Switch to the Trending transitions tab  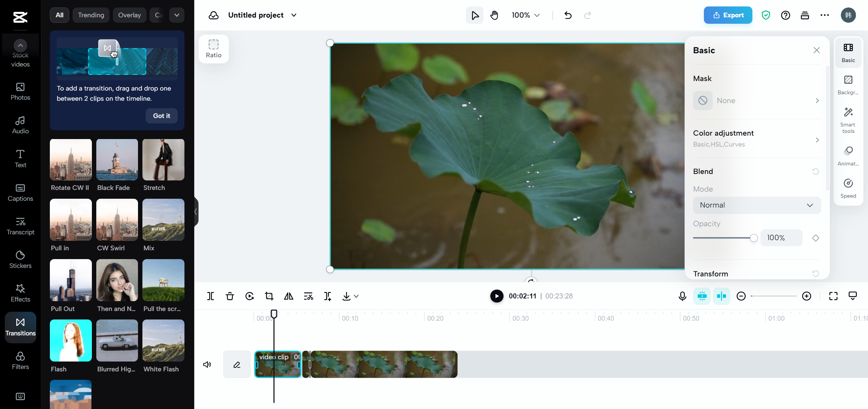click(91, 15)
